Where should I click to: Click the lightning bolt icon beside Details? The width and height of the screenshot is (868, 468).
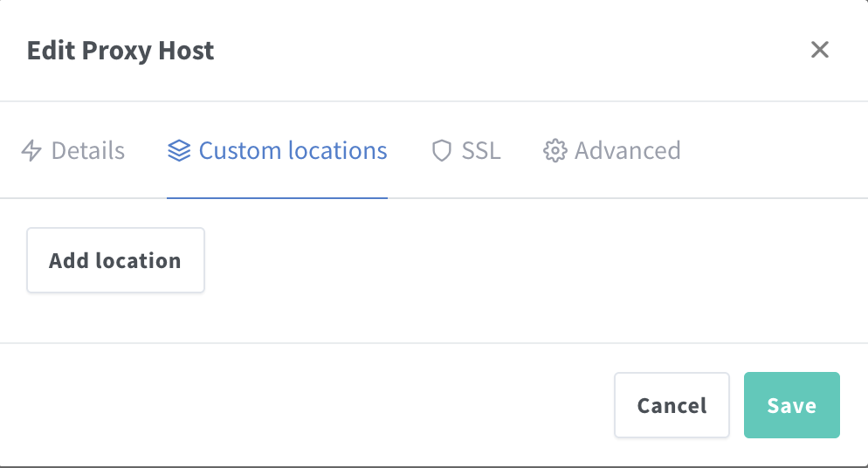tap(31, 151)
